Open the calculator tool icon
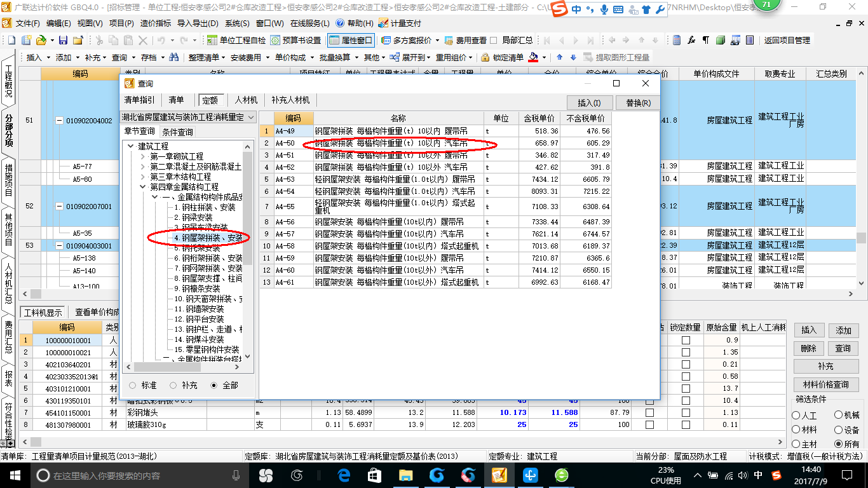The width and height of the screenshot is (868, 488). [677, 40]
